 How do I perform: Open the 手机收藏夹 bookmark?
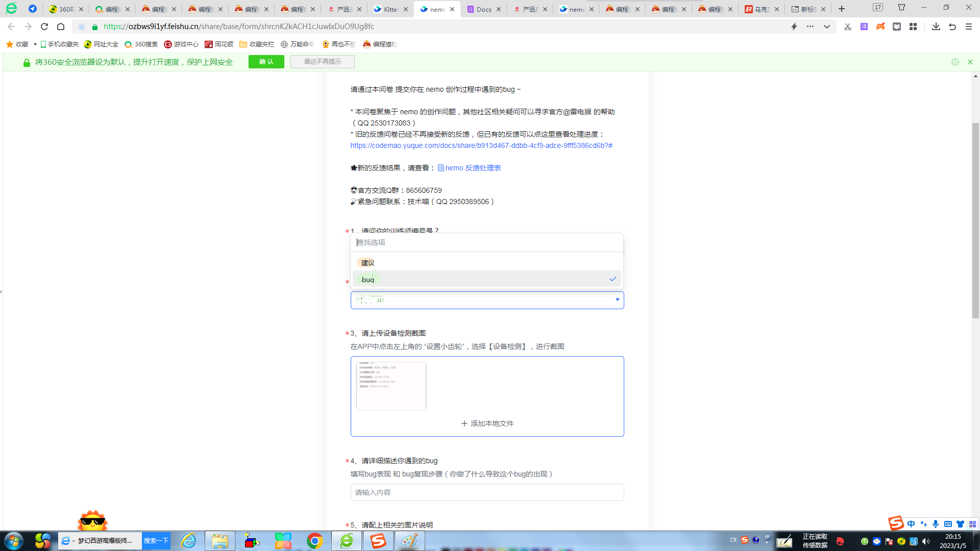[x=59, y=44]
